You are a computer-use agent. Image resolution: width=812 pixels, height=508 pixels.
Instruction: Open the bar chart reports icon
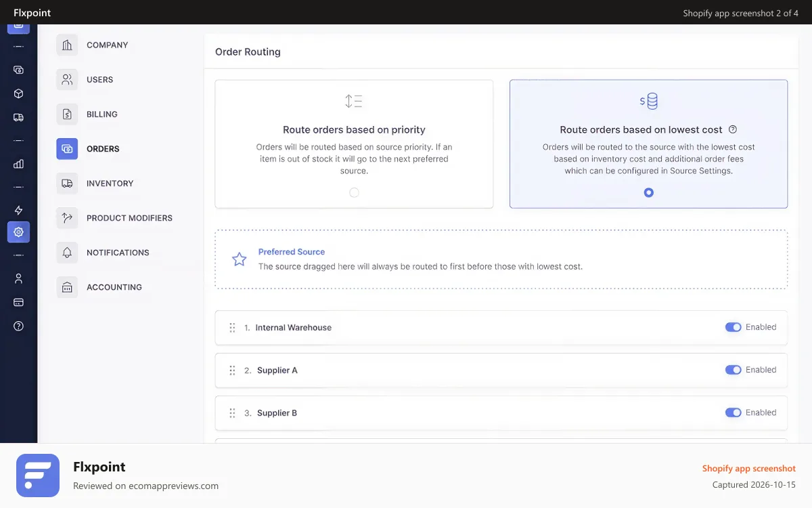pos(18,164)
